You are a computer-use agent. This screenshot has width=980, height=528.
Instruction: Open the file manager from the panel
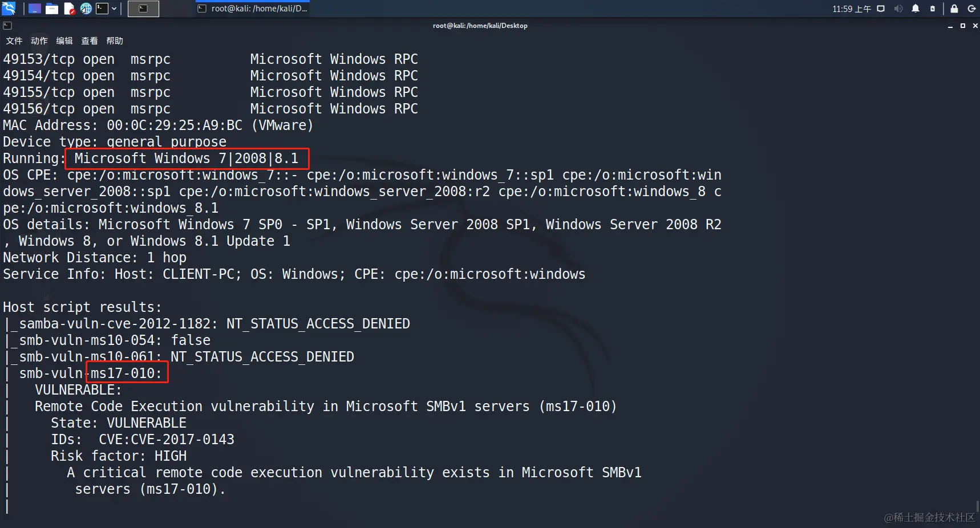pos(52,9)
